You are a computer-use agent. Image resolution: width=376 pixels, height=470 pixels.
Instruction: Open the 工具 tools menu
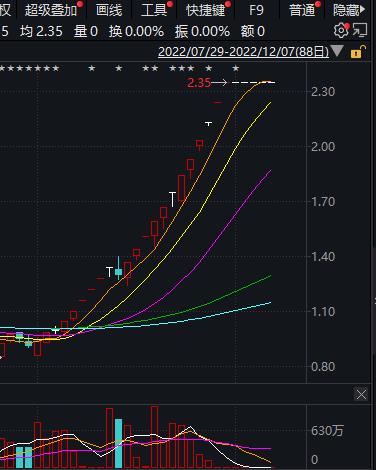click(154, 10)
